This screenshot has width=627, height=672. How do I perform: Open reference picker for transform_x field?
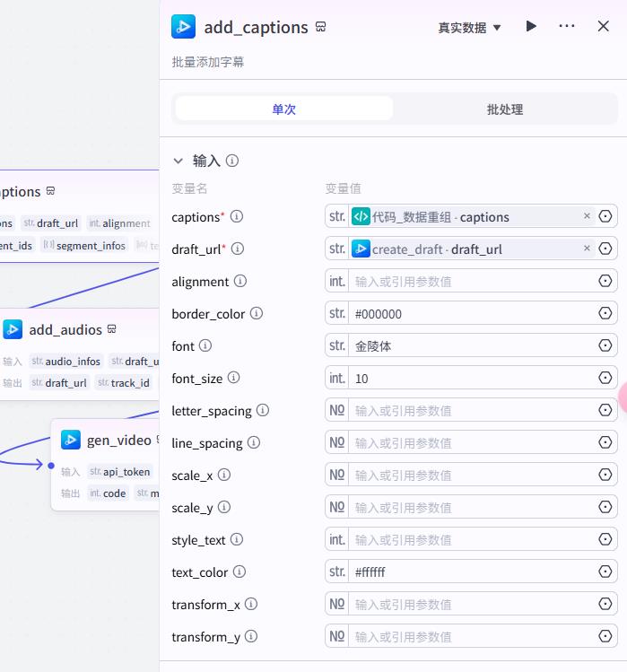click(605, 604)
